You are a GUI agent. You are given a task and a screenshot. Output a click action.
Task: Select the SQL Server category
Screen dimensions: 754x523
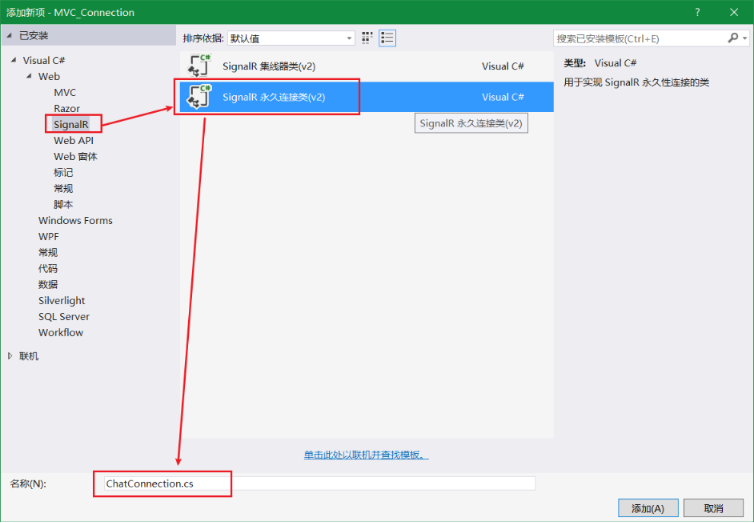64,317
